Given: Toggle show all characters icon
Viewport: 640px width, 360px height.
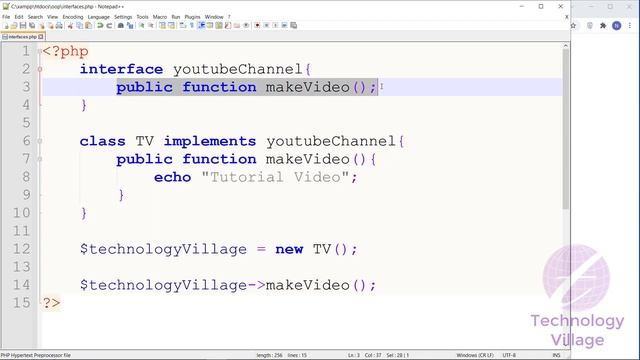Looking at the screenshot, I should [192, 25].
